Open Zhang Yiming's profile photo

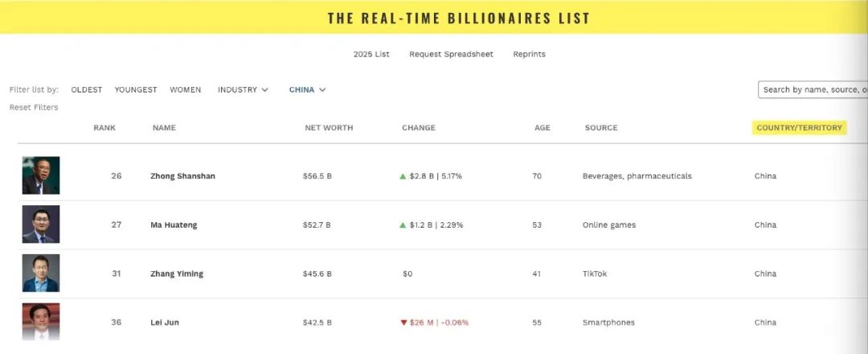(x=41, y=273)
